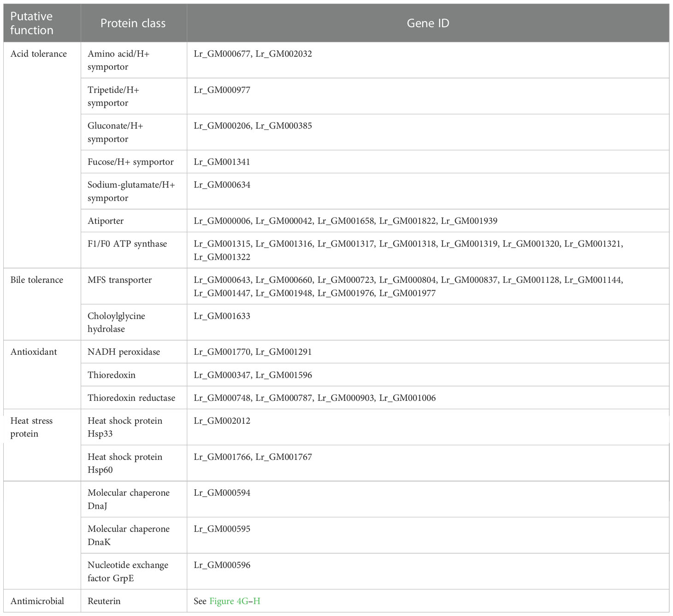Image resolution: width=673 pixels, height=616 pixels.
Task: Select gene ID Lr_GM002012
Action: click(x=222, y=421)
